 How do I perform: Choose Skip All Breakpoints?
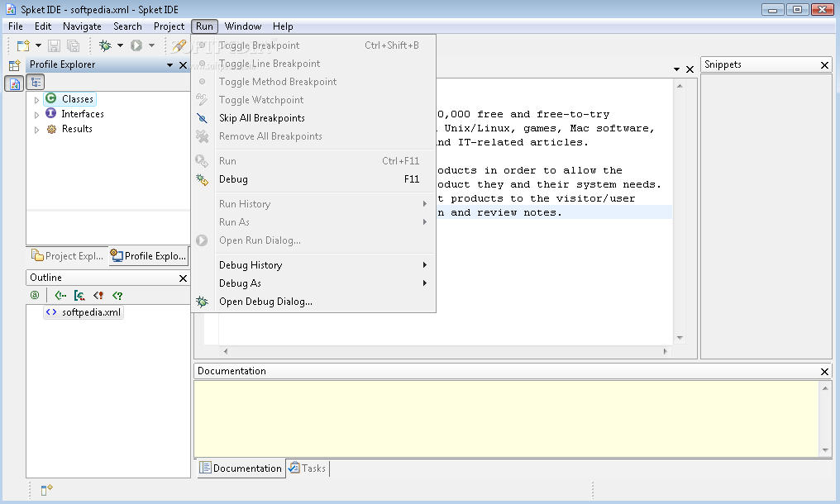[x=313, y=118]
